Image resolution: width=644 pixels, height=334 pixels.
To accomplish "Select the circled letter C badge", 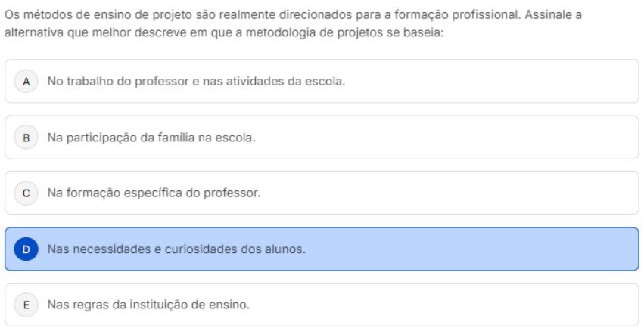I will point(26,193).
